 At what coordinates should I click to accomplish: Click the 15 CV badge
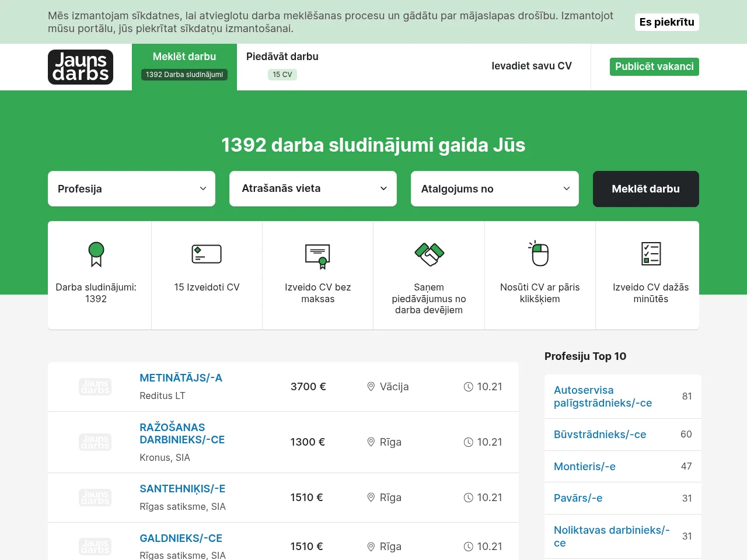[x=282, y=75]
